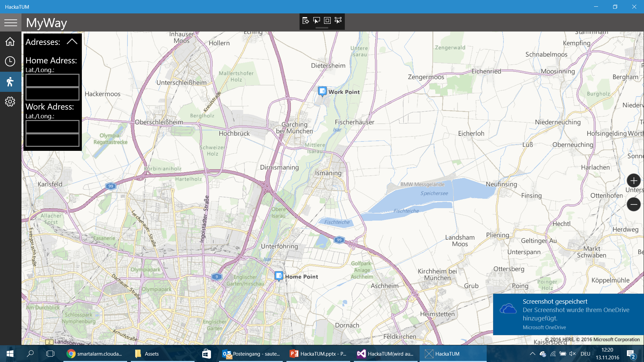Click the Work Point map pin

[x=322, y=91]
